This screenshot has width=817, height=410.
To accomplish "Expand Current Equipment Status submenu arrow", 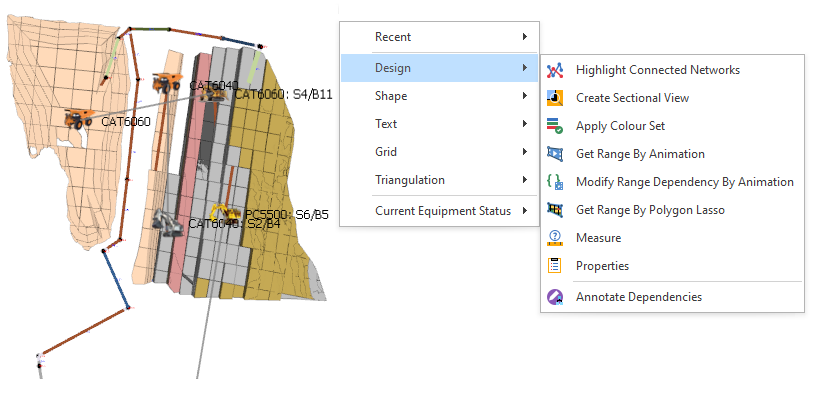I will click(525, 211).
